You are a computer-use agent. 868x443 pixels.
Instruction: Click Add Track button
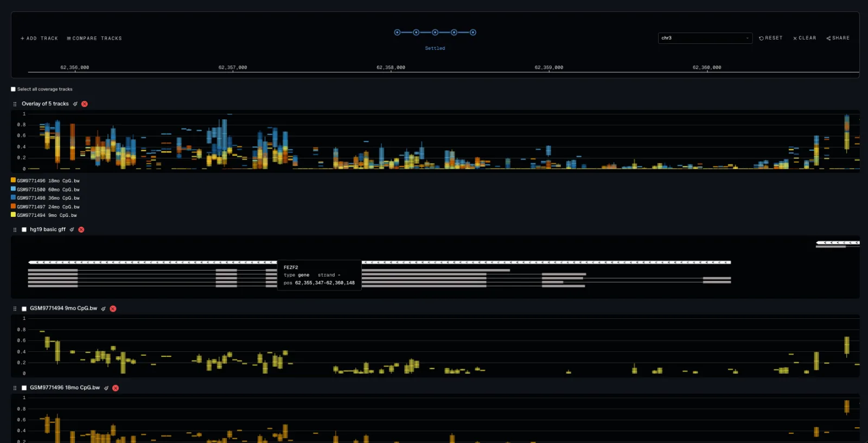pyautogui.click(x=39, y=38)
